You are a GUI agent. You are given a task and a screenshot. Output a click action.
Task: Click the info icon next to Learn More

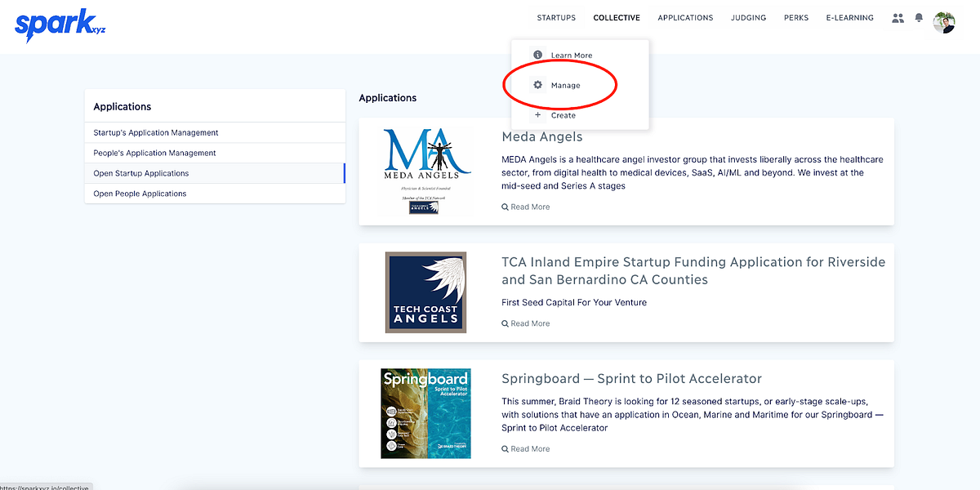point(537,54)
